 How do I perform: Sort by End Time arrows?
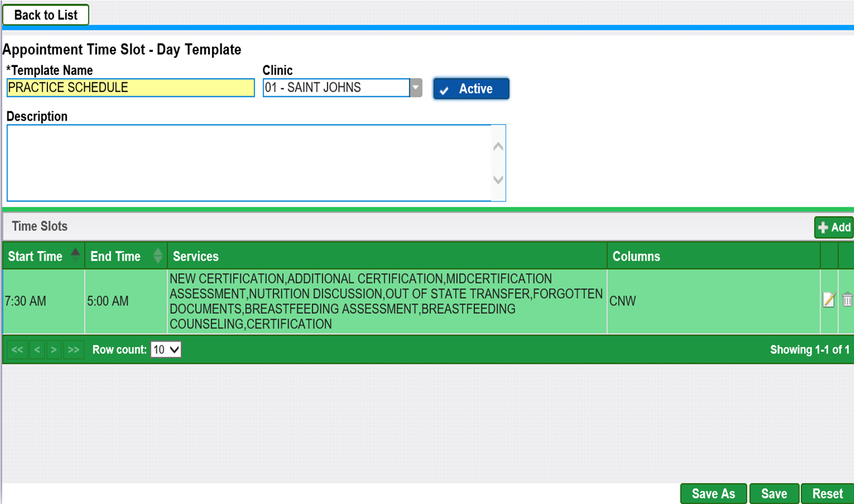tap(158, 255)
